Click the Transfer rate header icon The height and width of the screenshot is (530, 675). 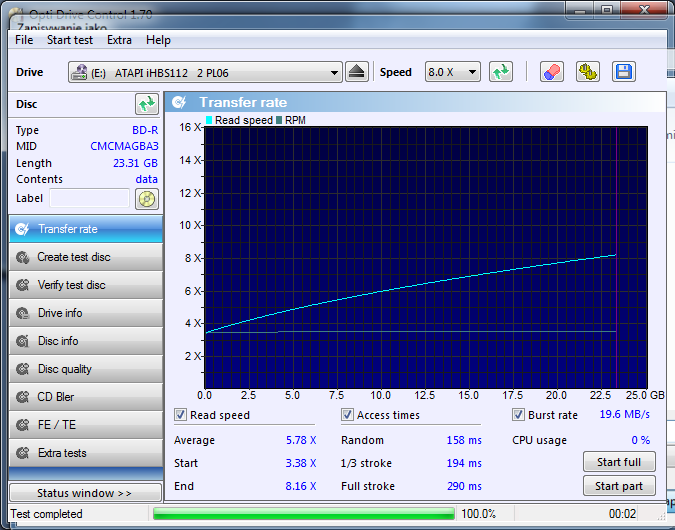pyautogui.click(x=179, y=102)
